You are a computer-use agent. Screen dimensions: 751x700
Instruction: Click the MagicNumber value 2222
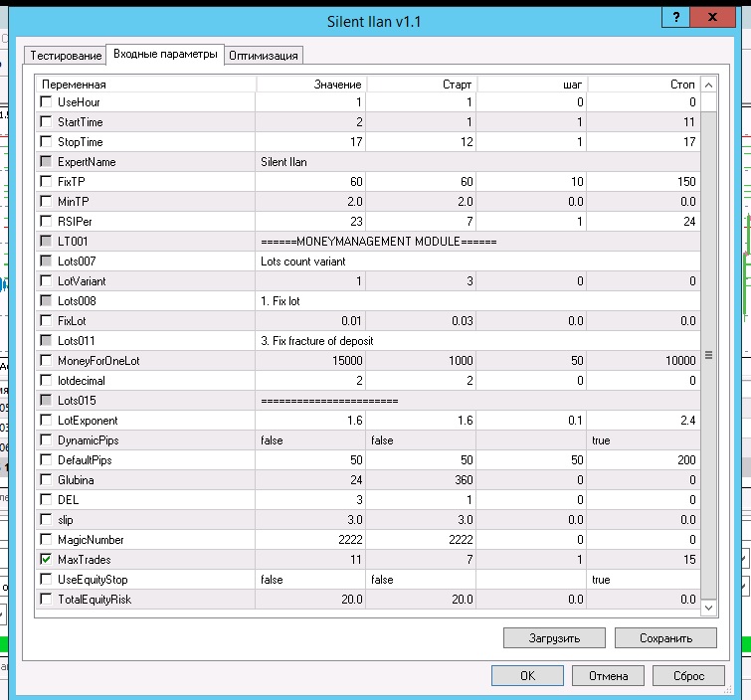click(x=310, y=540)
